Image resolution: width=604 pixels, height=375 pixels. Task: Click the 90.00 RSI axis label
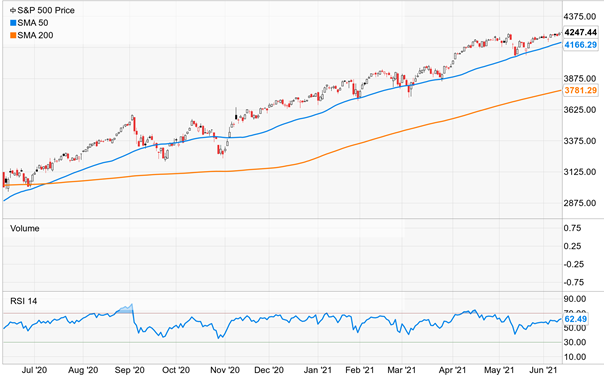[574, 299]
